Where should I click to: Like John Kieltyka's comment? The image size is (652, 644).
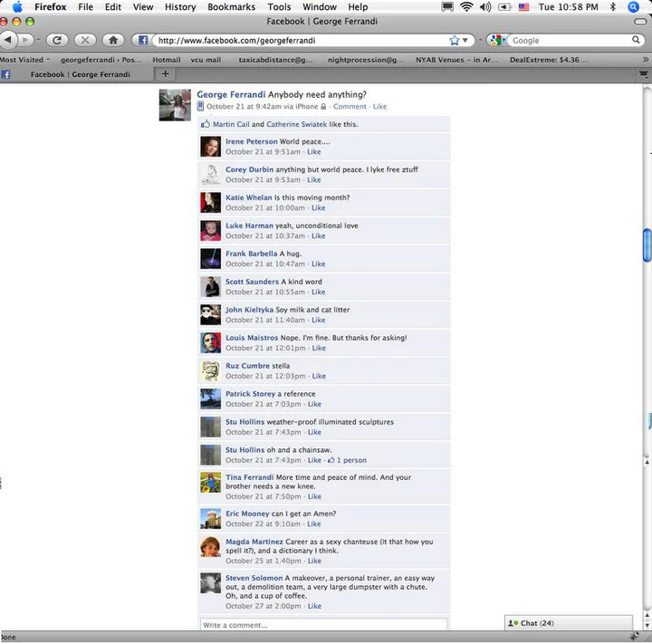319,320
